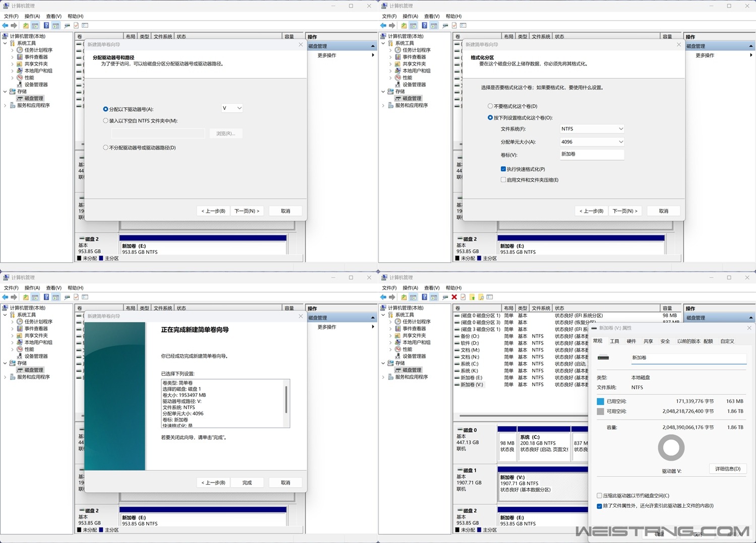This screenshot has height=543, width=756.
Task: Open the 分配单元大小 4096 dropdown
Action: (592, 142)
